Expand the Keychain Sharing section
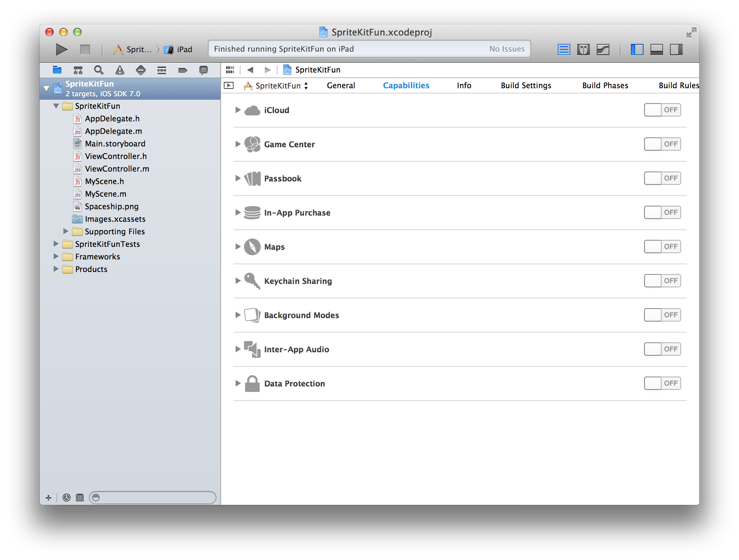The image size is (739, 560). [237, 281]
